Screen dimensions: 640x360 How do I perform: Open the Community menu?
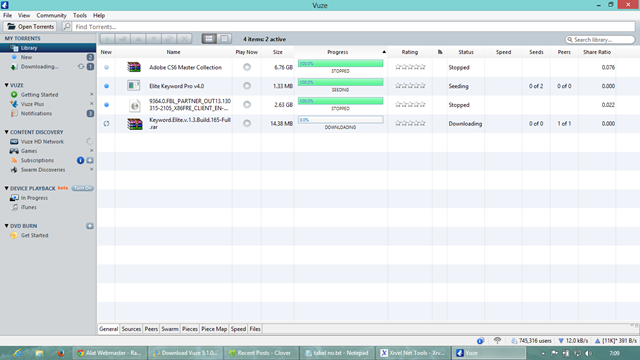click(x=51, y=15)
